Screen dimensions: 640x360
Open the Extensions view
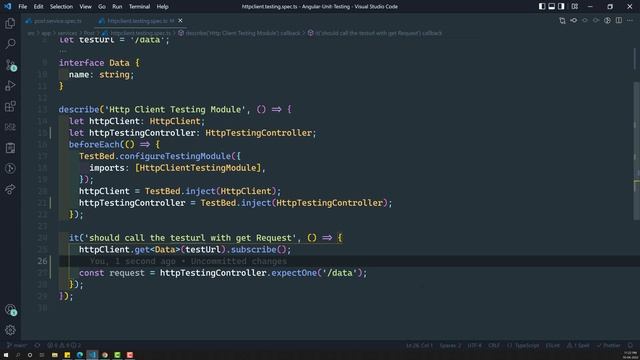[x=10, y=107]
